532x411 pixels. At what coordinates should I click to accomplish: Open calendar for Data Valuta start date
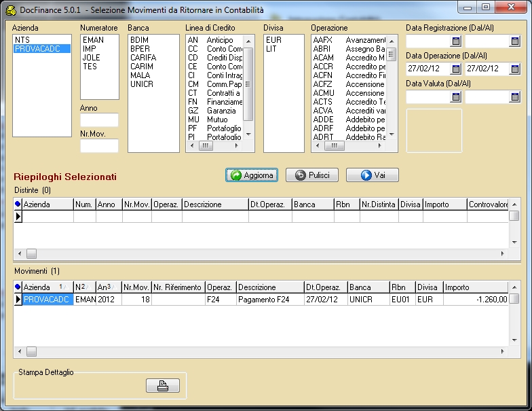[456, 97]
